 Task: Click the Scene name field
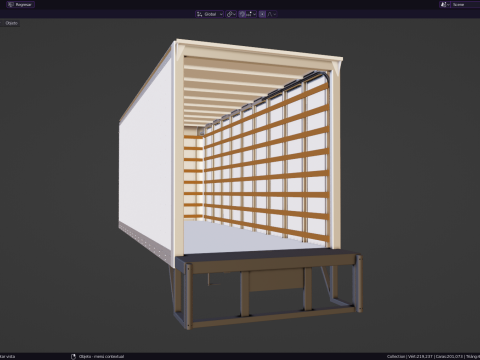pyautogui.click(x=466, y=5)
